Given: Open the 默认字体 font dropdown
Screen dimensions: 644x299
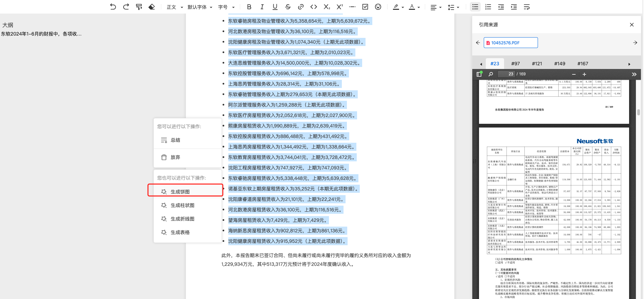Looking at the screenshot, I should (x=200, y=7).
